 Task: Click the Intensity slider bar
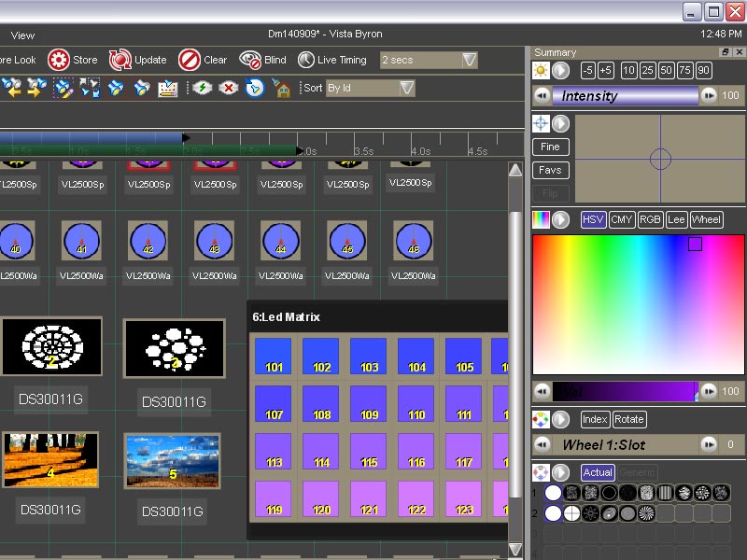(624, 95)
